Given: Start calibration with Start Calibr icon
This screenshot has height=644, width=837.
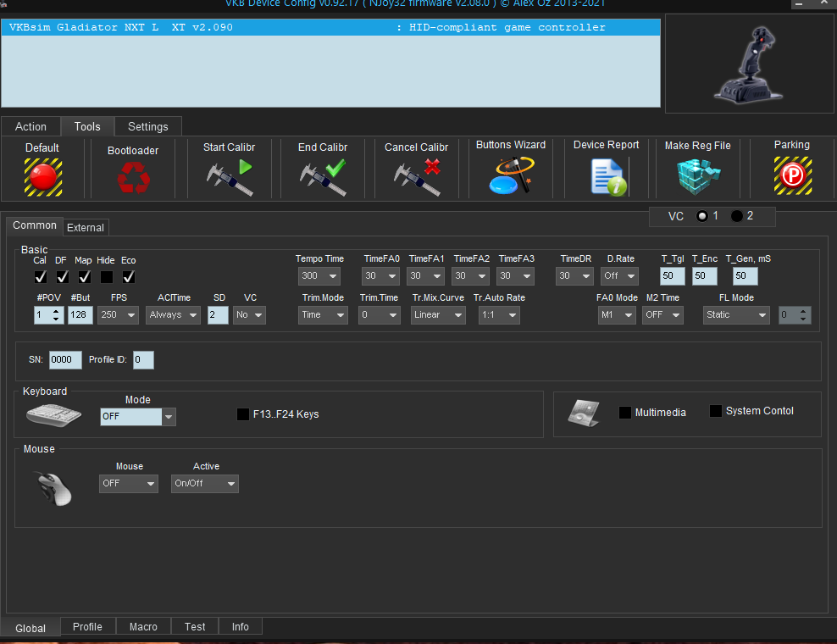Looking at the screenshot, I should 229,177.
